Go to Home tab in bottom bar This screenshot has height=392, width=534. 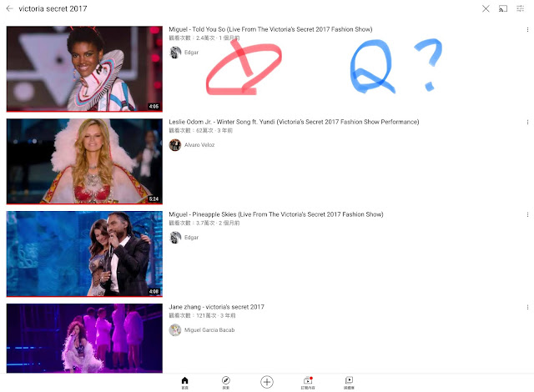click(x=184, y=383)
